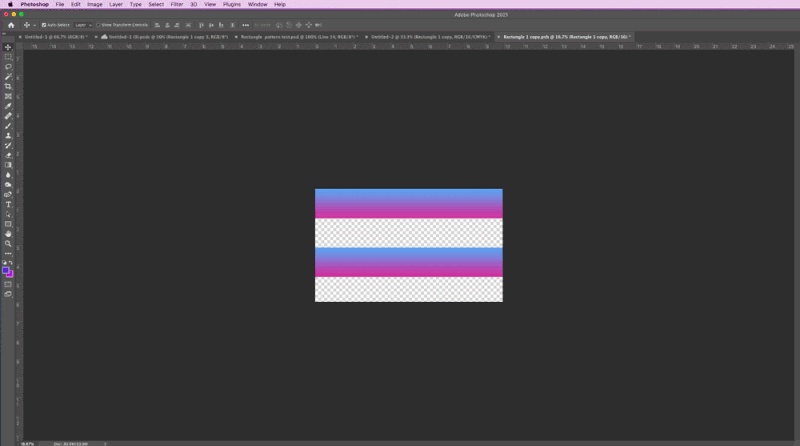Select the Zoom tool
The width and height of the screenshot is (800, 446).
click(8, 244)
